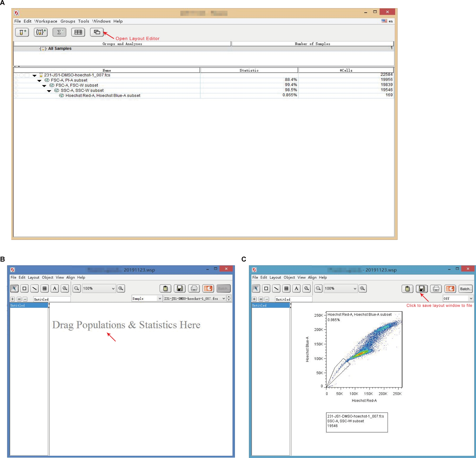
Task: Collapse the SSC-A, SSC-W subset node
Action: pyautogui.click(x=49, y=91)
